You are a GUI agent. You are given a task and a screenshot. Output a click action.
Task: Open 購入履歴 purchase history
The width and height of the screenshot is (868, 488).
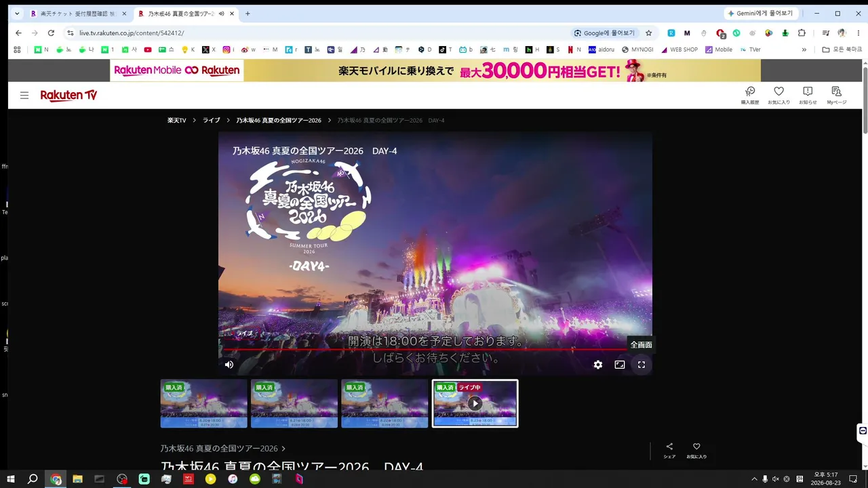[x=750, y=96]
